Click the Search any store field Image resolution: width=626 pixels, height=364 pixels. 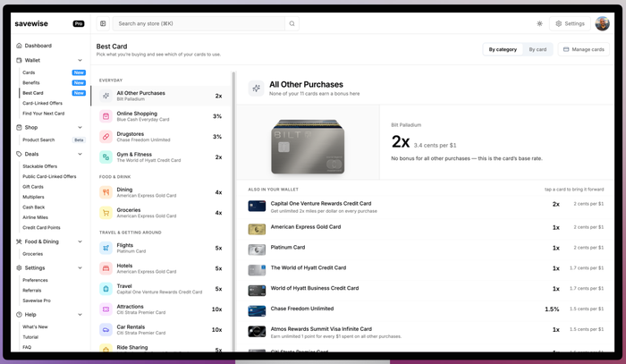coord(199,23)
